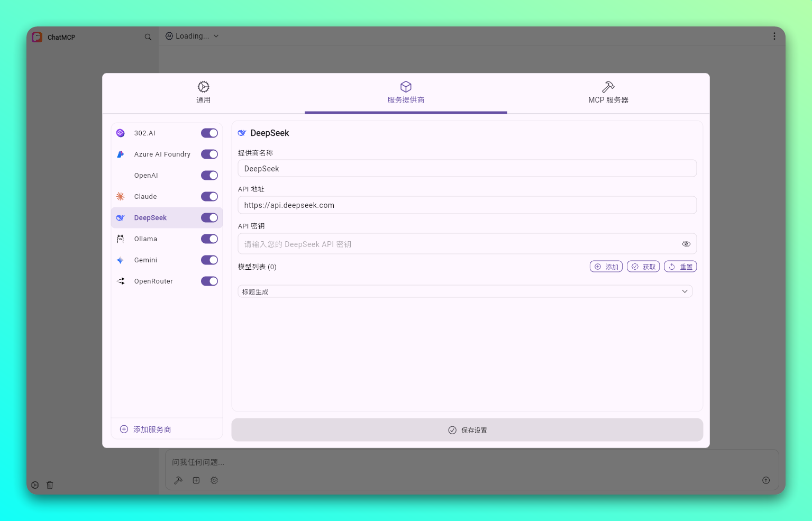Click the 获取 models button

[643, 267]
